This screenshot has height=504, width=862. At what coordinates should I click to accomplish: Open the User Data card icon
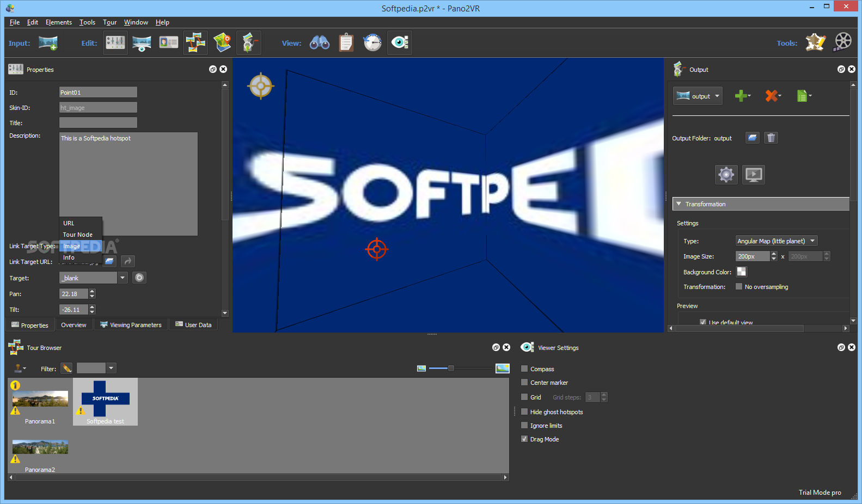pos(169,42)
